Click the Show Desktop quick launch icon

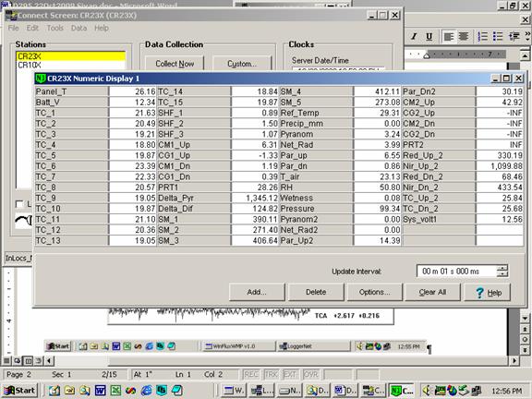tap(54, 391)
